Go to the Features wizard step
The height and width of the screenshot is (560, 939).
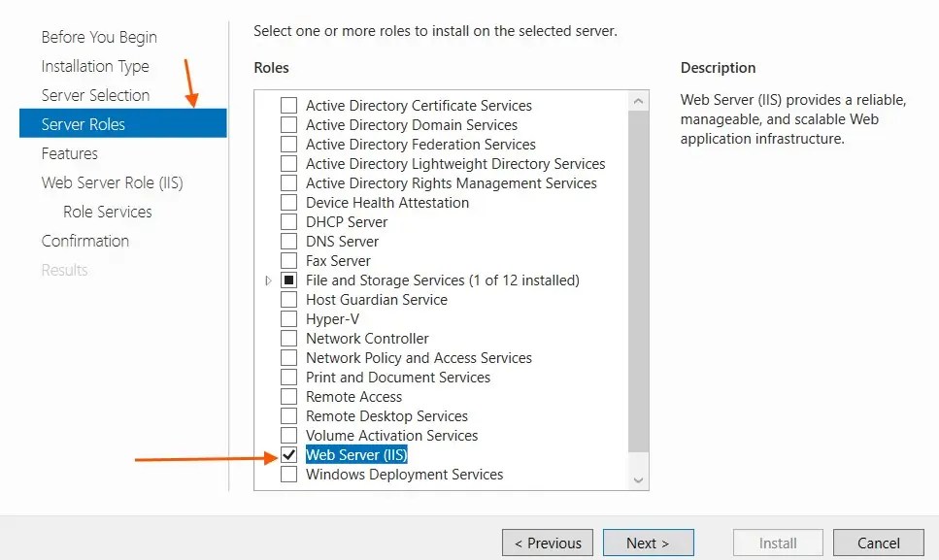click(x=70, y=153)
